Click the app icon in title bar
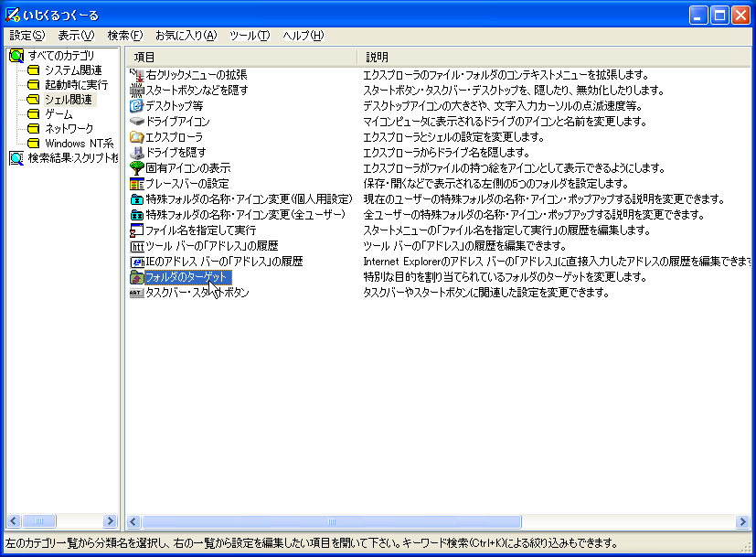 13,15
